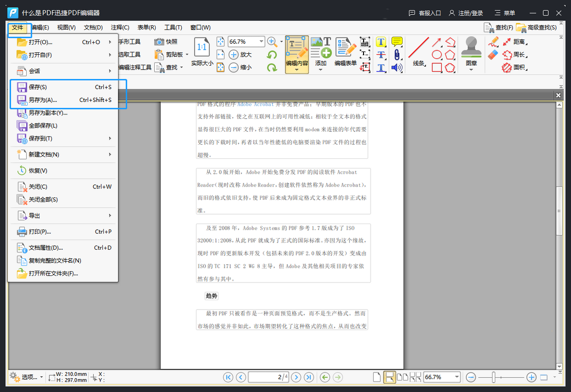Screen dimensions: 571x392
Task: Click Save All (全部保存) menu item
Action: (x=63, y=126)
